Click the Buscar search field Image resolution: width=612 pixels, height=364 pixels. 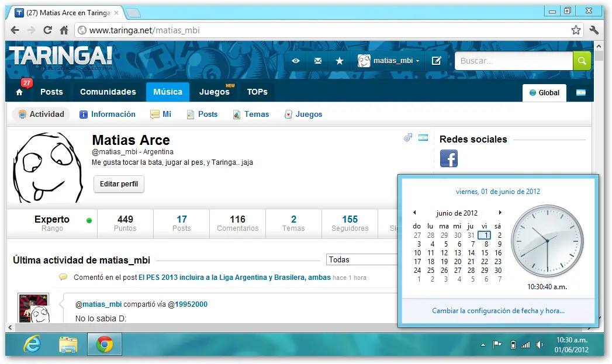point(514,61)
